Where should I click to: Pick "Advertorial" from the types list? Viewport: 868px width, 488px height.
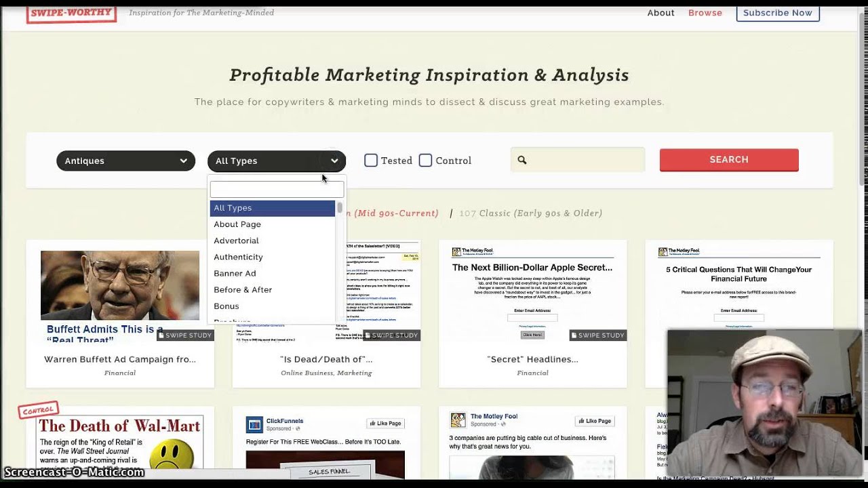272,241
